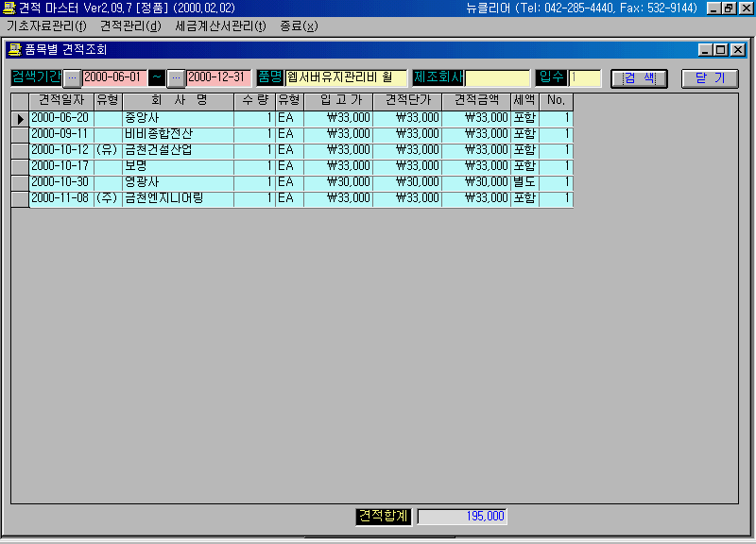Click the start date field 2000-06-01
This screenshot has width=756, height=544.
coord(113,77)
